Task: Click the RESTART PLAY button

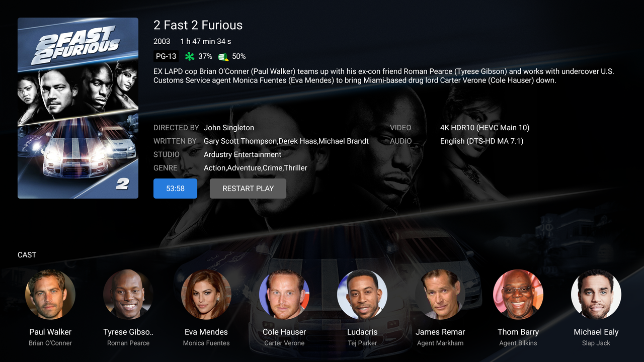Action: pos(248,189)
